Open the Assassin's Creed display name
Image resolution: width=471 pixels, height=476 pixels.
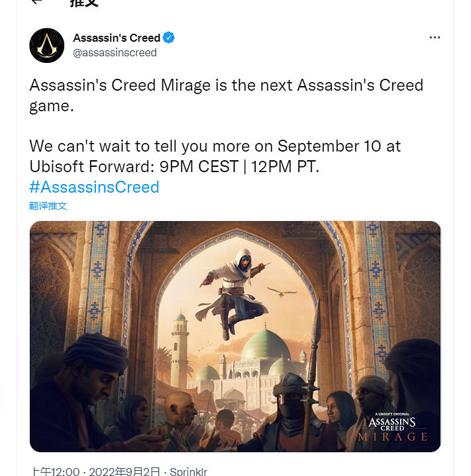(117, 38)
